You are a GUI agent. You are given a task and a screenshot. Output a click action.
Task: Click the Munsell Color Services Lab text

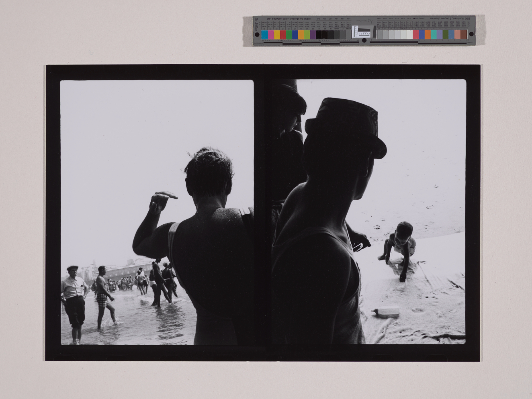point(289,18)
